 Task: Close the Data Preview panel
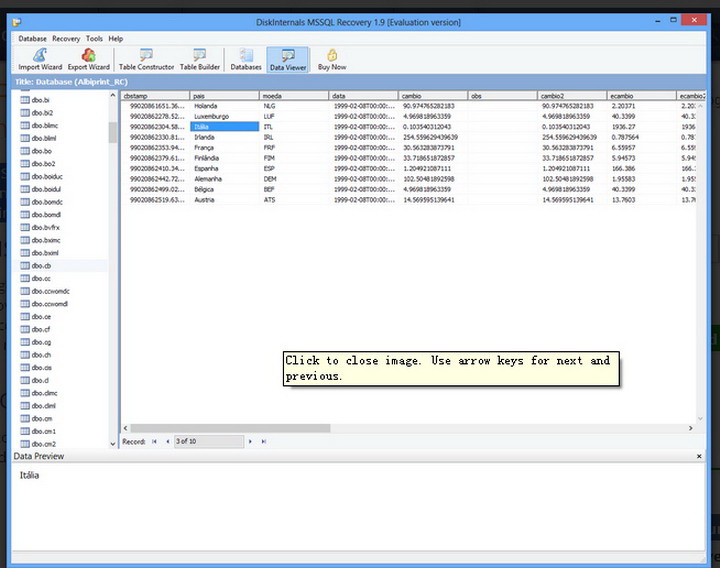699,456
